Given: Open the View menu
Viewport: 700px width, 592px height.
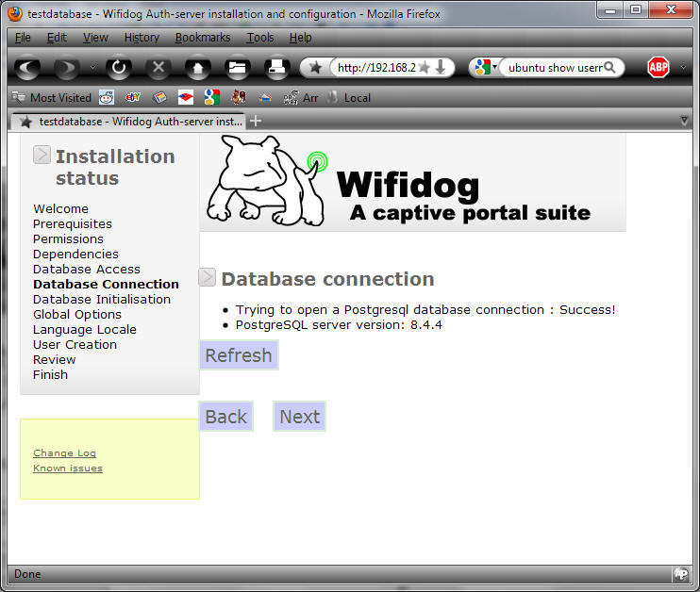Looking at the screenshot, I should pyautogui.click(x=95, y=38).
